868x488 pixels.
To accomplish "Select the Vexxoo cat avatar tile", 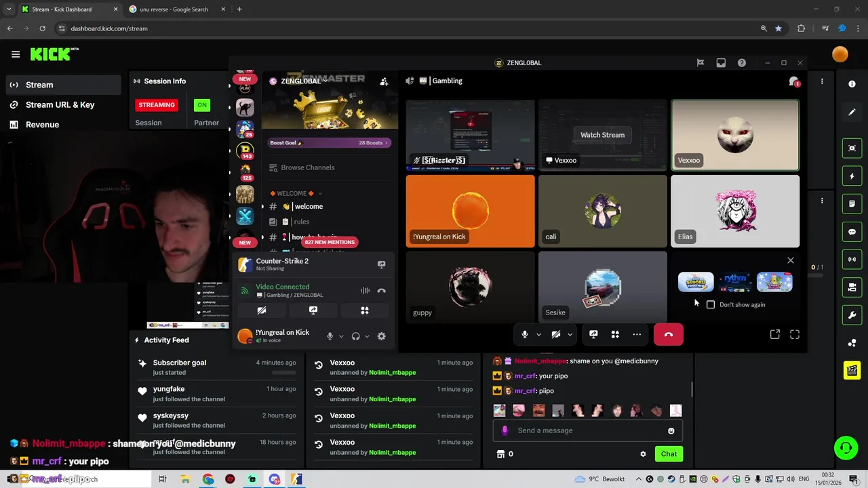I will click(735, 135).
